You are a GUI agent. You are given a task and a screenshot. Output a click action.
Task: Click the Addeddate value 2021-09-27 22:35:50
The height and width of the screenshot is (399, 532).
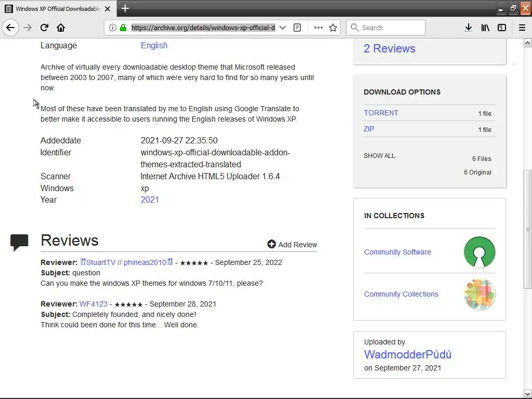[179, 140]
